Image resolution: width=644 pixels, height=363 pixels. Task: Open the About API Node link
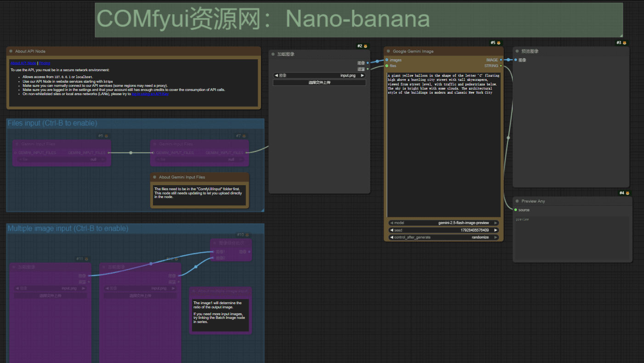tap(23, 63)
